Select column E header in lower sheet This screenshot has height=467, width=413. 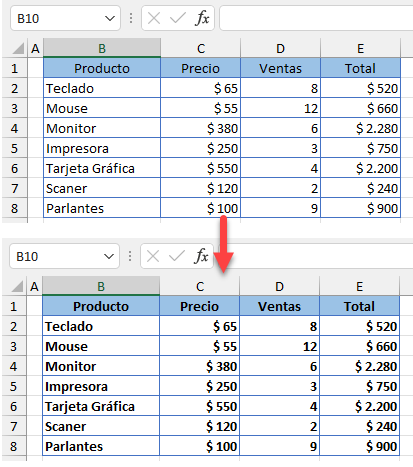[x=360, y=287]
